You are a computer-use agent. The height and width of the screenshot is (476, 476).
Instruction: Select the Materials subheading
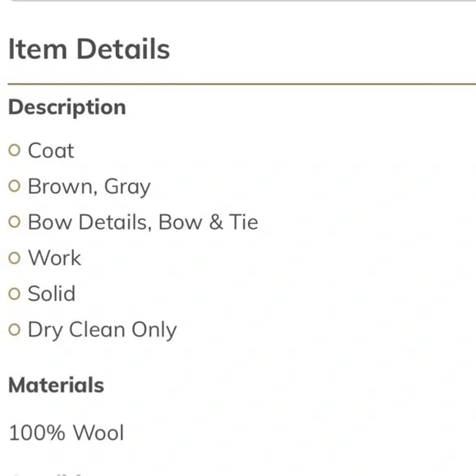(56, 385)
